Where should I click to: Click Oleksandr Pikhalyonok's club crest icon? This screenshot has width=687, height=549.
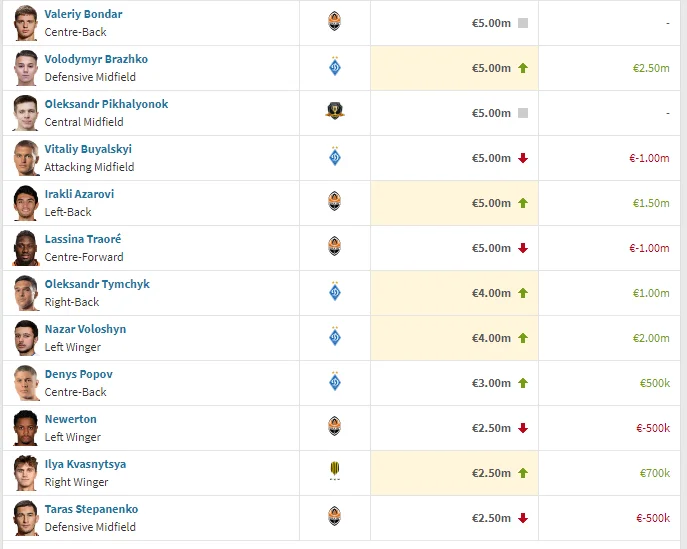tap(334, 112)
